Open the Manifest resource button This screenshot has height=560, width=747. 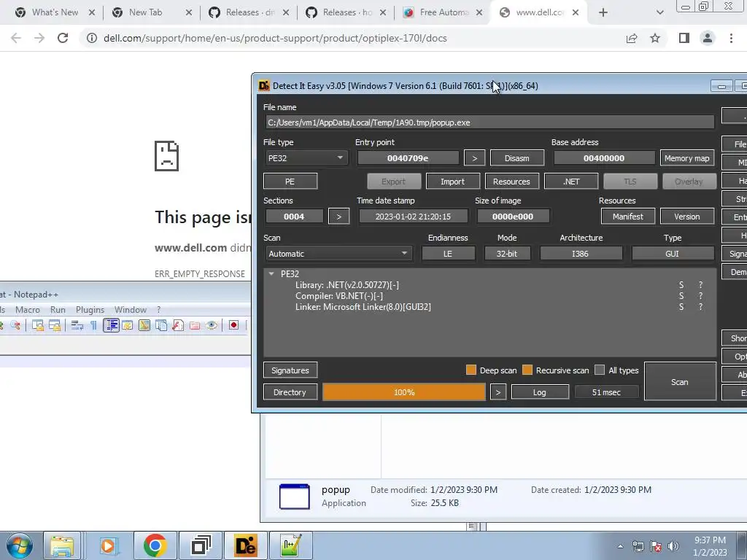tap(628, 217)
